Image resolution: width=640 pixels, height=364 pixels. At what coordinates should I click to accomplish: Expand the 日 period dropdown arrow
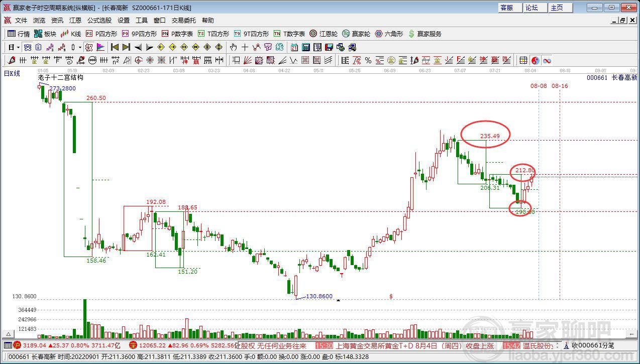tap(18, 47)
